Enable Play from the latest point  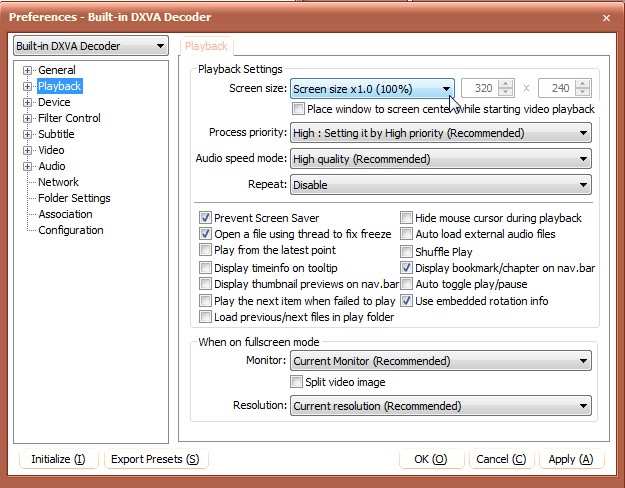(205, 250)
